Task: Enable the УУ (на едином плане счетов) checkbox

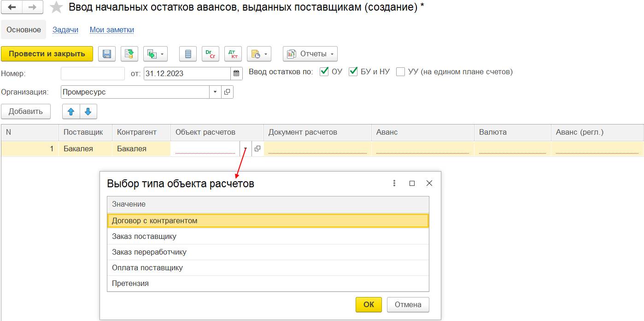Action: coord(401,71)
